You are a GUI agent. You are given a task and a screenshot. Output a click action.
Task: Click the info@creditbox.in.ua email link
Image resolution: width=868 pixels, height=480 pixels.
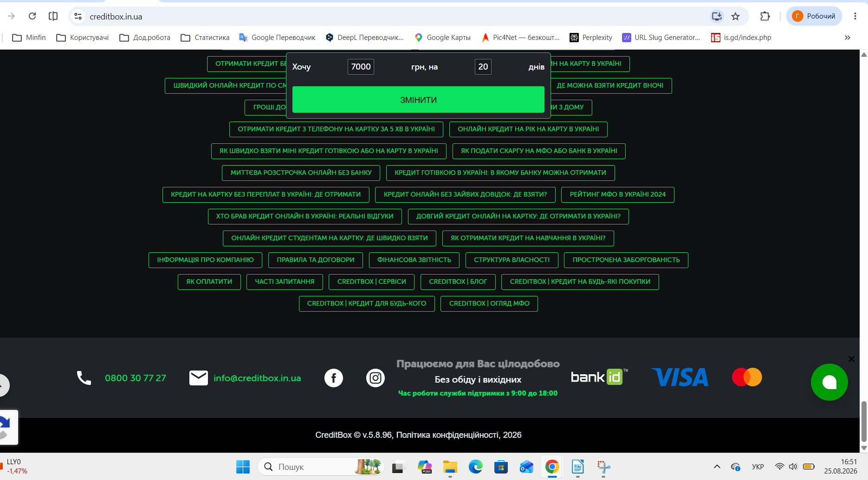[x=257, y=378]
